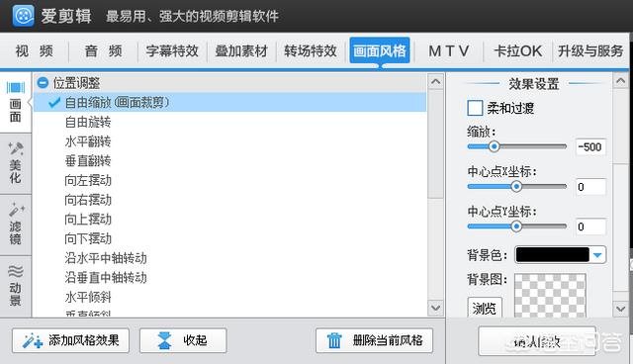Viewport: 633px width, 364px height.
Task: Click the 背景图 checkered thumbnail
Action: [550, 296]
